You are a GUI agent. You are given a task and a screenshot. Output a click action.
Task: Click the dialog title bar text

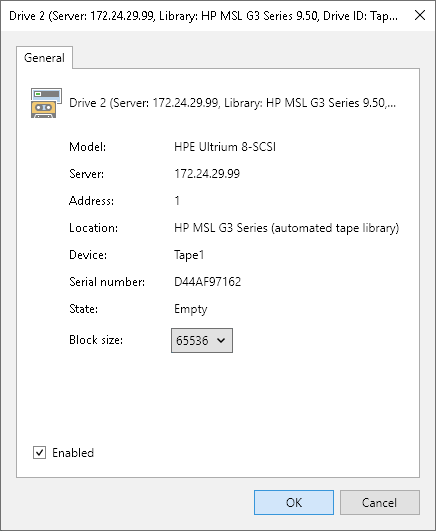203,16
